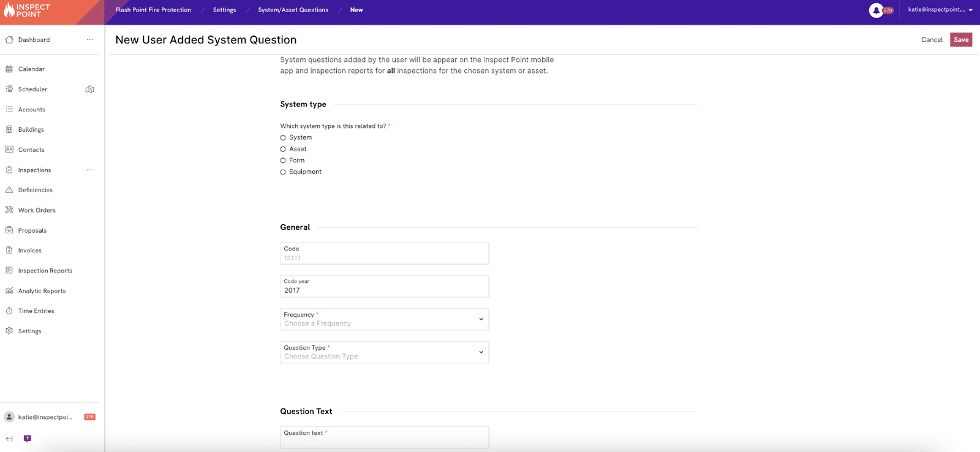Viewport: 980px width, 452px height.
Task: Click the Deficiencies warning triangle icon
Action: pos(9,190)
